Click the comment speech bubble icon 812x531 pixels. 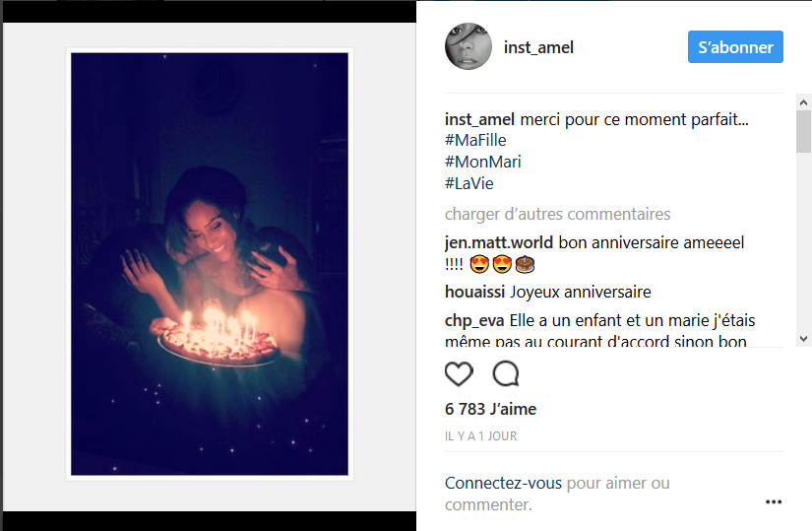pos(506,373)
